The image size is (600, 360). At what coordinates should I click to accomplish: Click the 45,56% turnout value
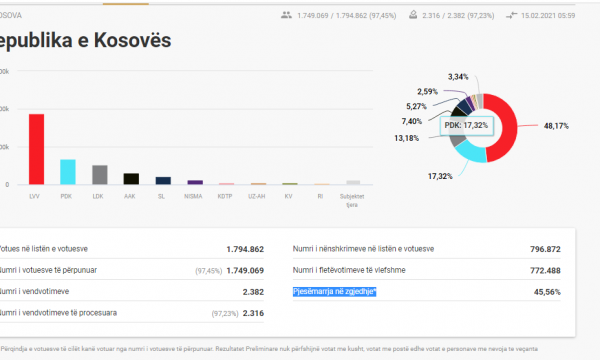click(x=547, y=292)
